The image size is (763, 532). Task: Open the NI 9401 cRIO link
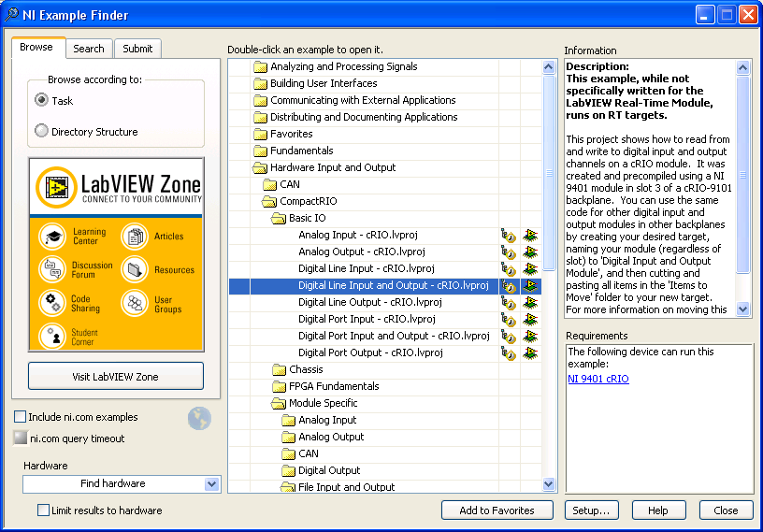[x=598, y=379]
